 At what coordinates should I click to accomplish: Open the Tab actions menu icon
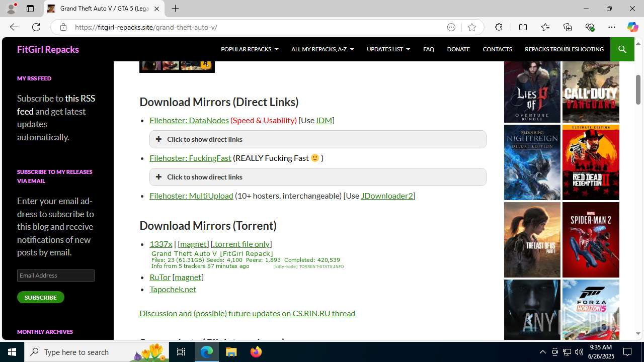[30, 9]
